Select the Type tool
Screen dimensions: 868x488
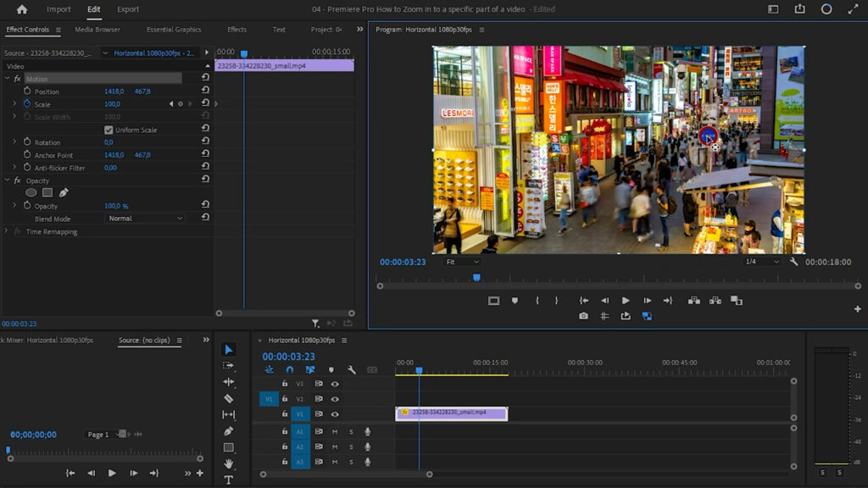pyautogui.click(x=229, y=480)
